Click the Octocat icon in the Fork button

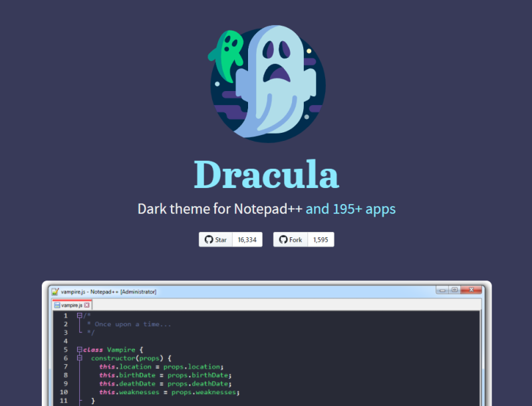pyautogui.click(x=283, y=240)
